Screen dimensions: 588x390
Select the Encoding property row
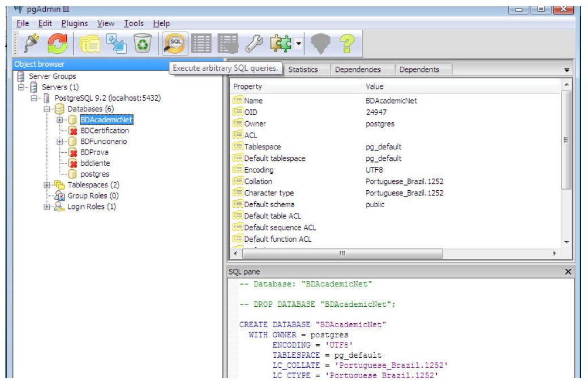pos(396,170)
